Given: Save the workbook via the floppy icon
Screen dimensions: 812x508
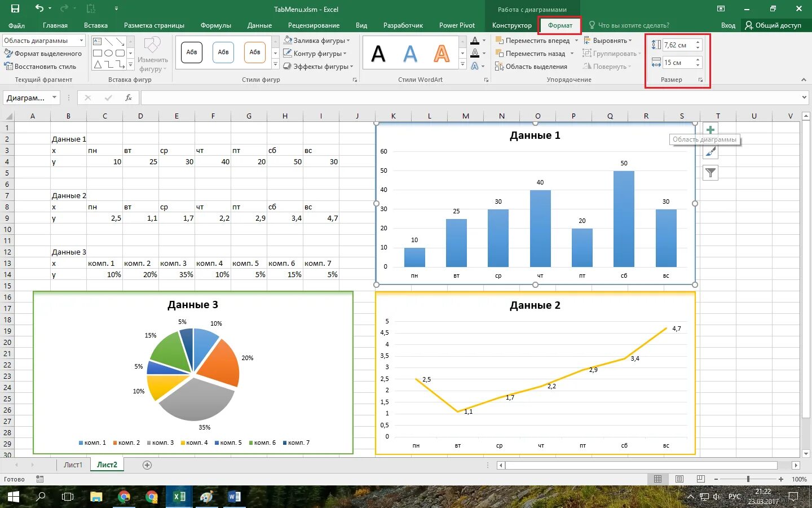Looking at the screenshot, I should (x=15, y=8).
